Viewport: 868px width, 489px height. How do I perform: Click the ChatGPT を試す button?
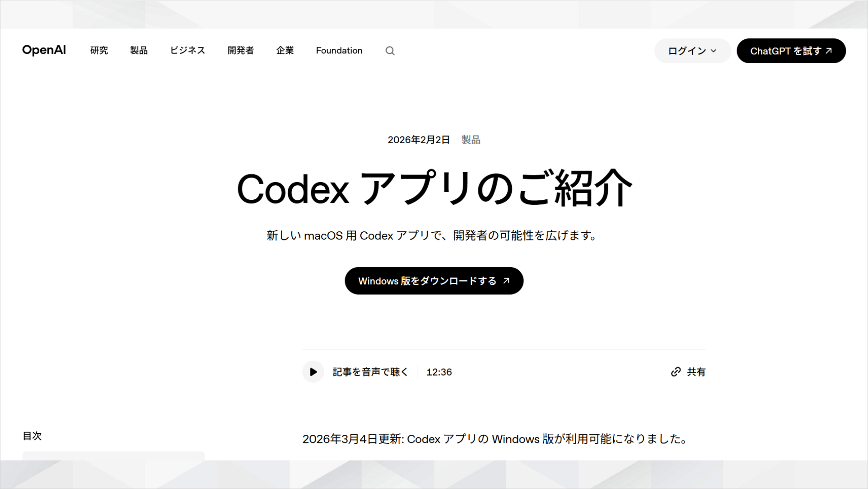(791, 51)
